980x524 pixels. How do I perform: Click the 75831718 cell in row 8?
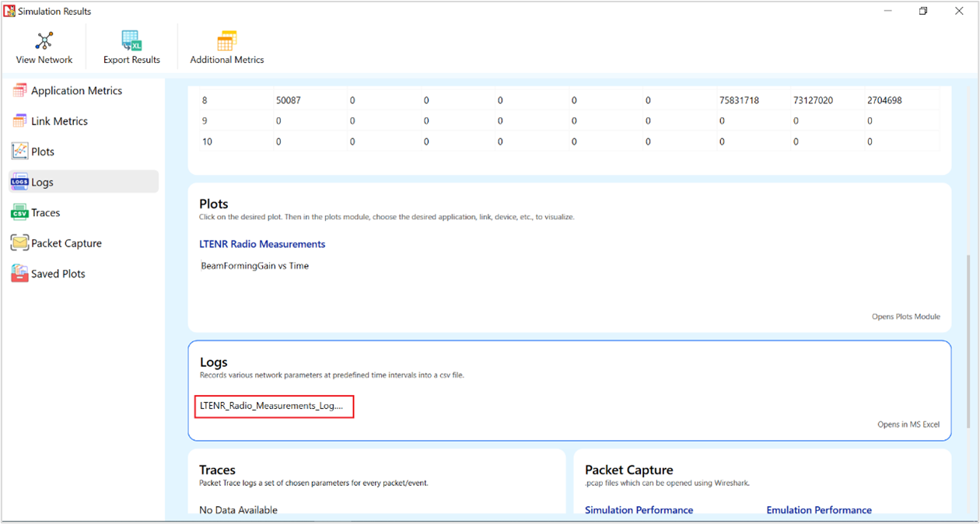[739, 101]
